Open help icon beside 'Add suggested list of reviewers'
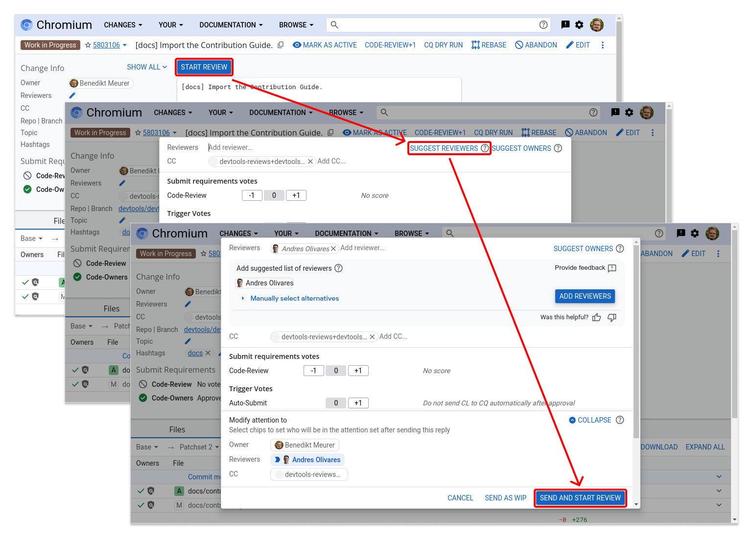The width and height of the screenshot is (756, 543). [338, 268]
